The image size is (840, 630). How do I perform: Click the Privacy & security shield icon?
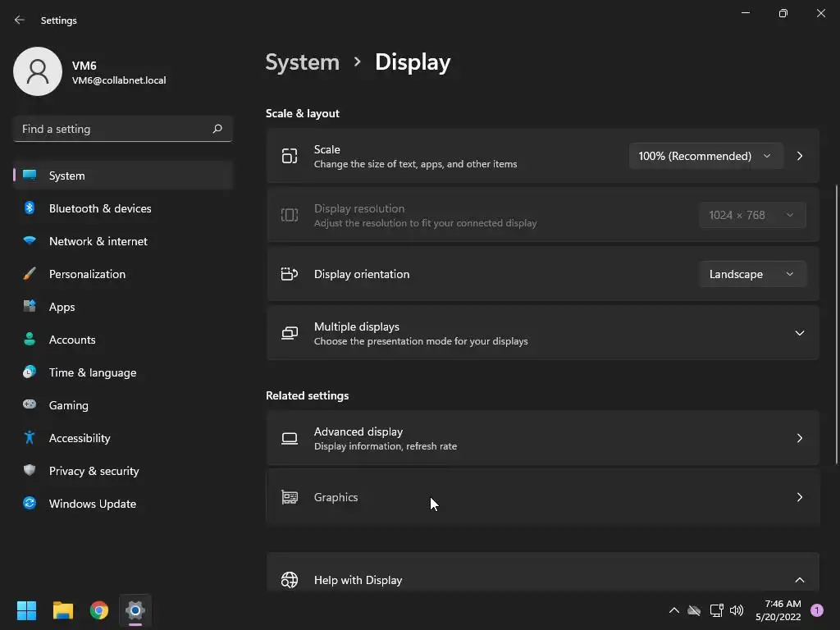[x=30, y=470]
